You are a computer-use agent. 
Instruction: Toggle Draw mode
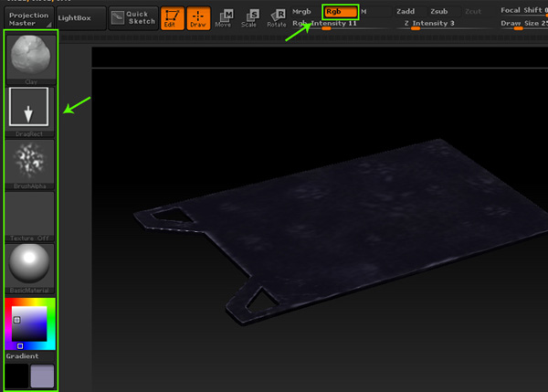coord(197,17)
